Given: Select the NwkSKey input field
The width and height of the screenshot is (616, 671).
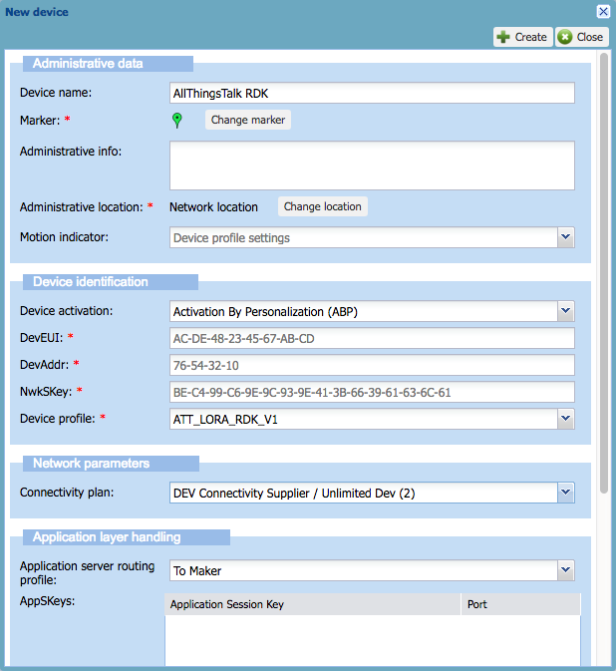Looking at the screenshot, I should tap(372, 392).
